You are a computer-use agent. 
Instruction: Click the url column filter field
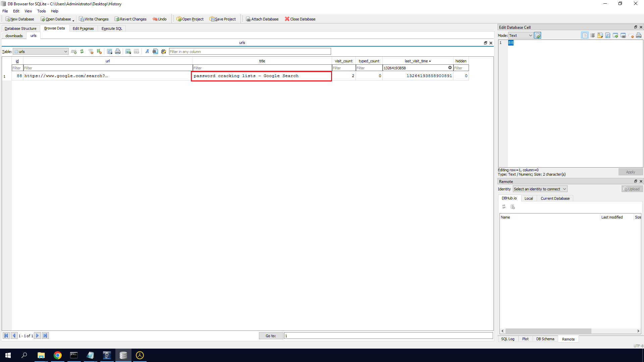point(108,68)
